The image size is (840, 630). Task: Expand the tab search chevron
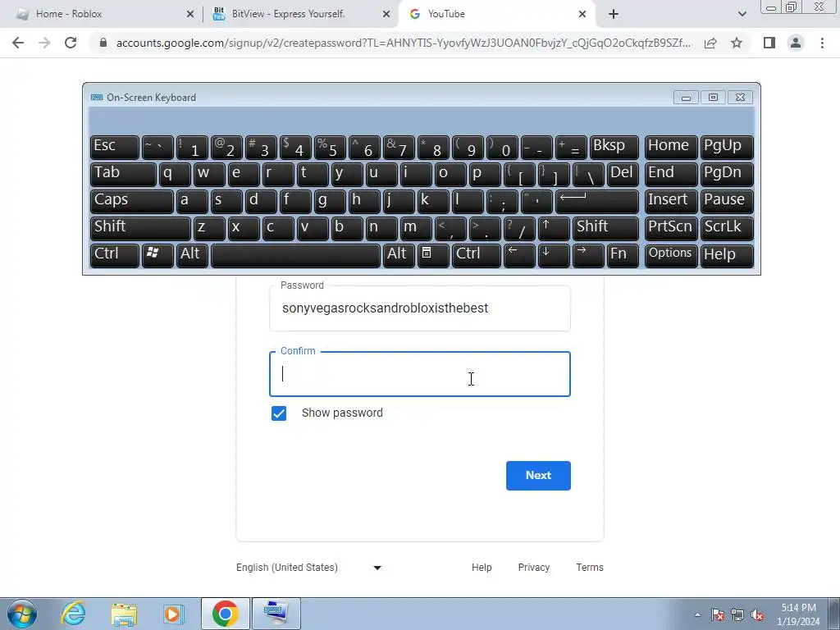742,14
